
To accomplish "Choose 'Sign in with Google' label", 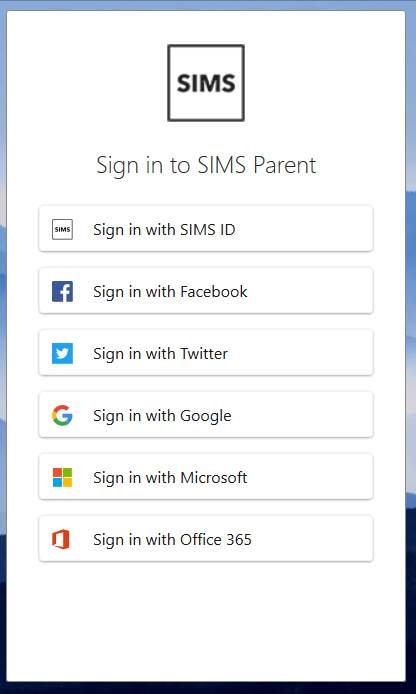I will [x=162, y=416].
